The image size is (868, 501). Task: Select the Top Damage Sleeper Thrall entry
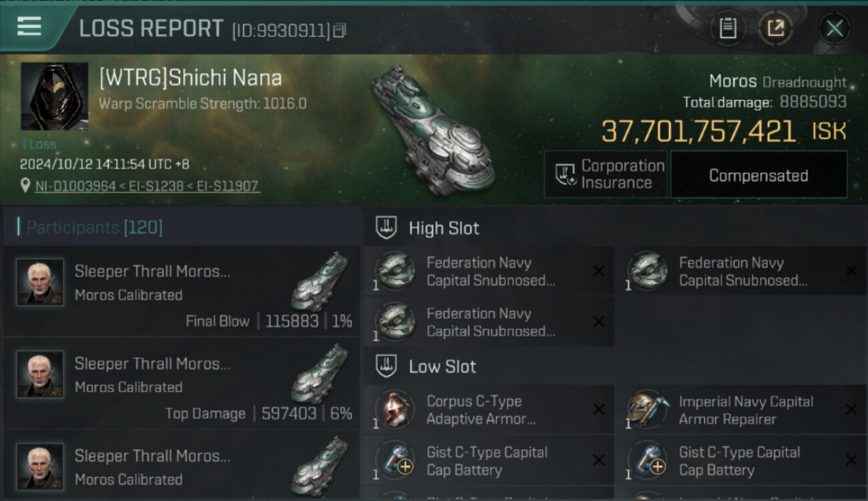tap(180, 384)
